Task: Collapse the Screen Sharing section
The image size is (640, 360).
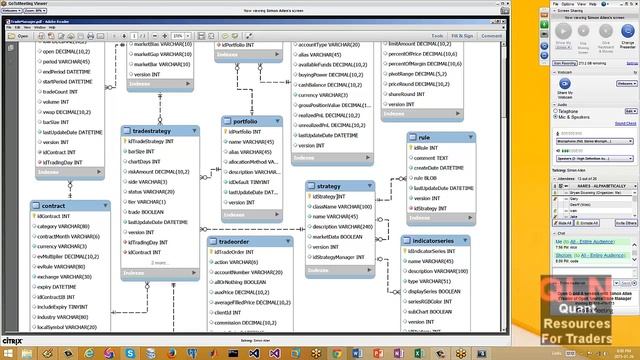Action: tap(555, 11)
